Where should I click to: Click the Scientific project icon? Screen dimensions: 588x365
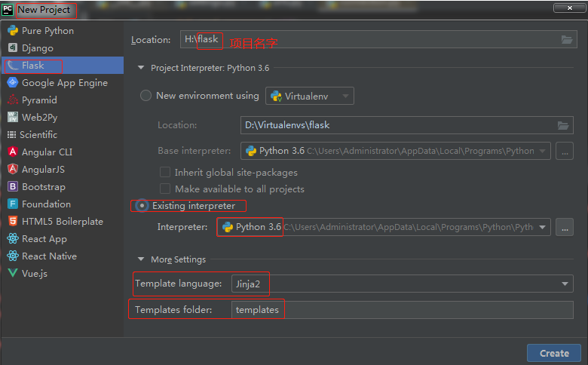(11, 134)
